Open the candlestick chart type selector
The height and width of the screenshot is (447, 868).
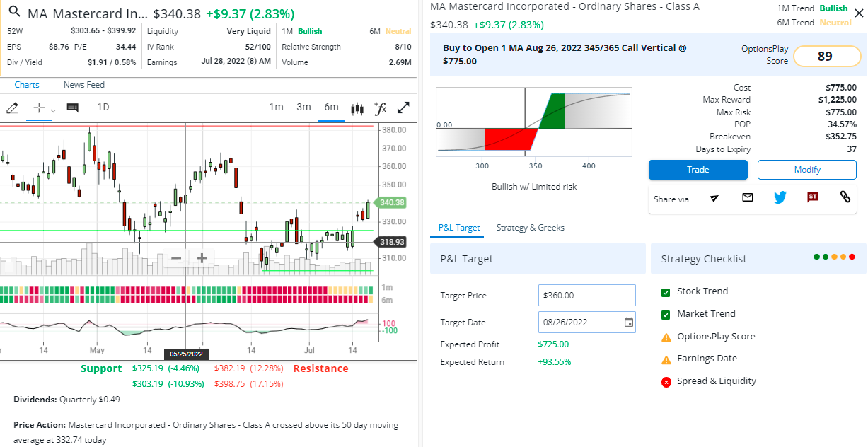[x=357, y=108]
